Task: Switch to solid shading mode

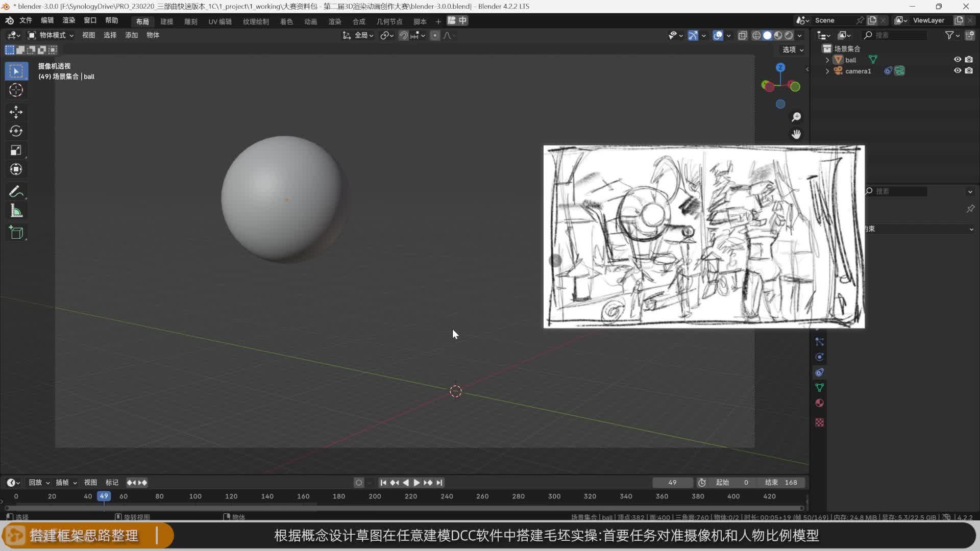Action: (x=767, y=35)
